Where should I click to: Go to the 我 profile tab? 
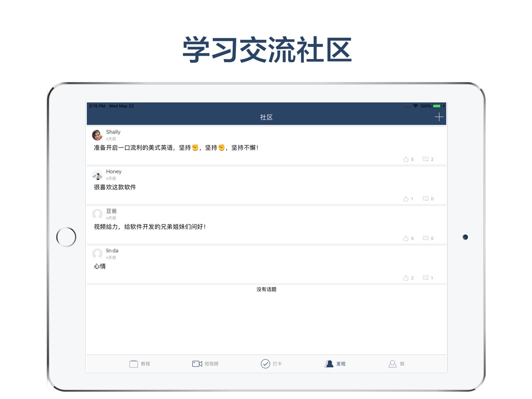[x=396, y=364]
